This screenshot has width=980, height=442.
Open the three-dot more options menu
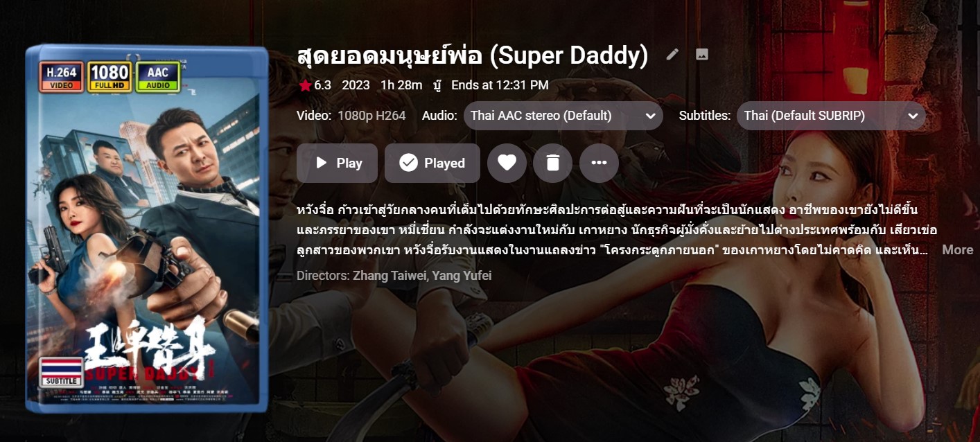[599, 163]
